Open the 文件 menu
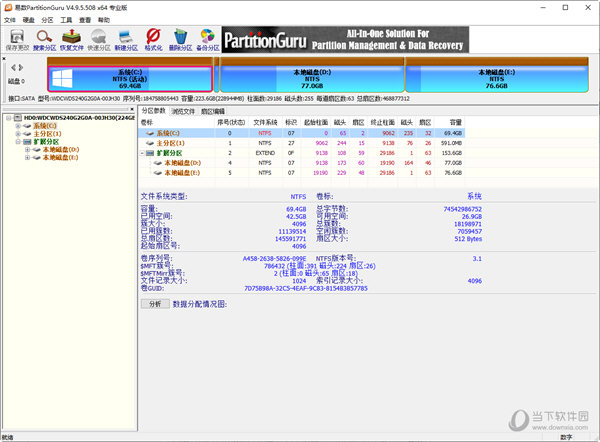600x442 pixels. click(10, 20)
